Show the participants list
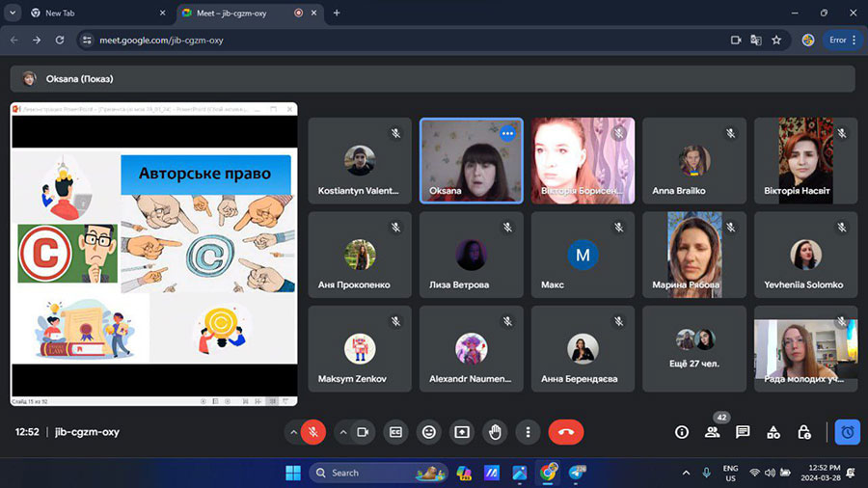868x488 pixels. coord(713,432)
